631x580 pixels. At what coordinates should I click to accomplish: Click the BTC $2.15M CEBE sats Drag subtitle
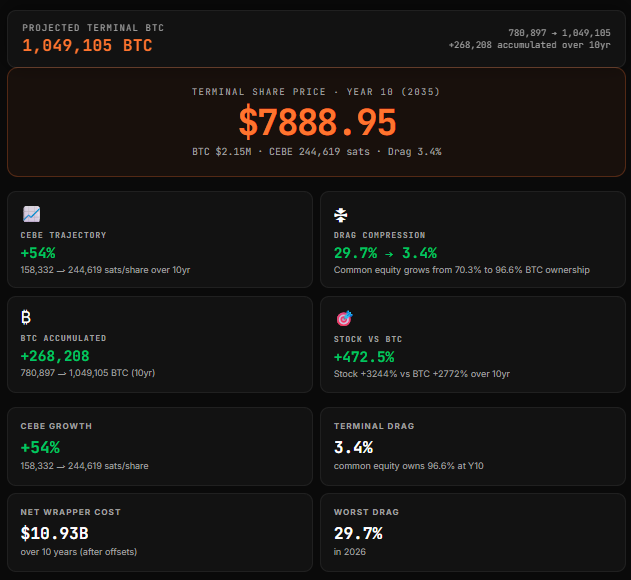[x=317, y=152]
